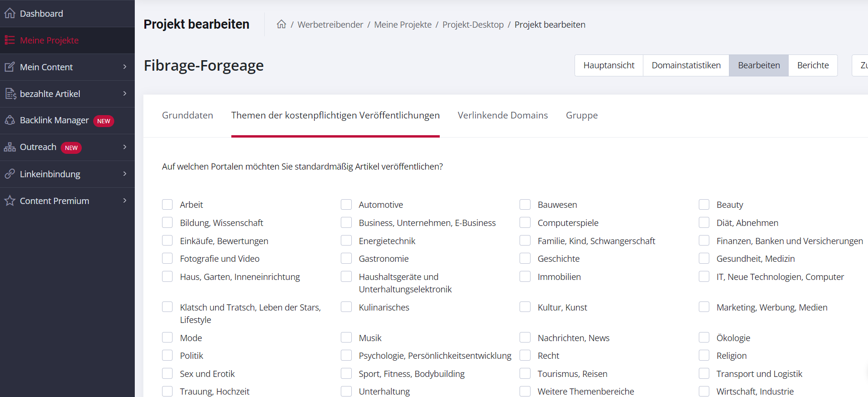Check the Gastronomie checkbox
The height and width of the screenshot is (397, 868).
coord(346,258)
